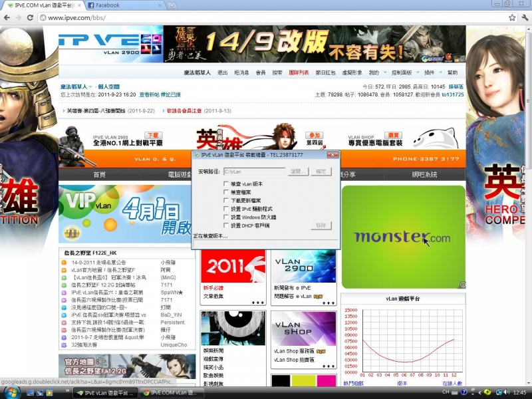Click the blue help icon in system tray

click(464, 392)
